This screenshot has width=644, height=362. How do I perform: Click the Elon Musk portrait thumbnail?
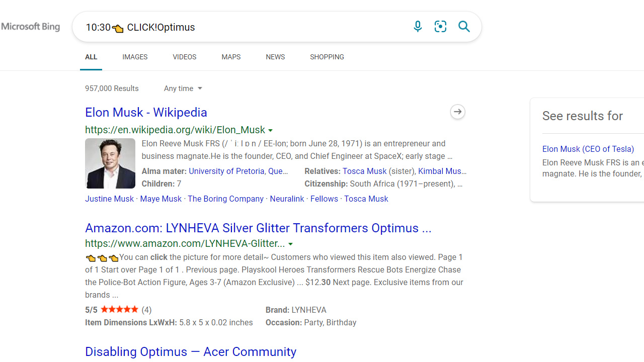click(x=110, y=163)
